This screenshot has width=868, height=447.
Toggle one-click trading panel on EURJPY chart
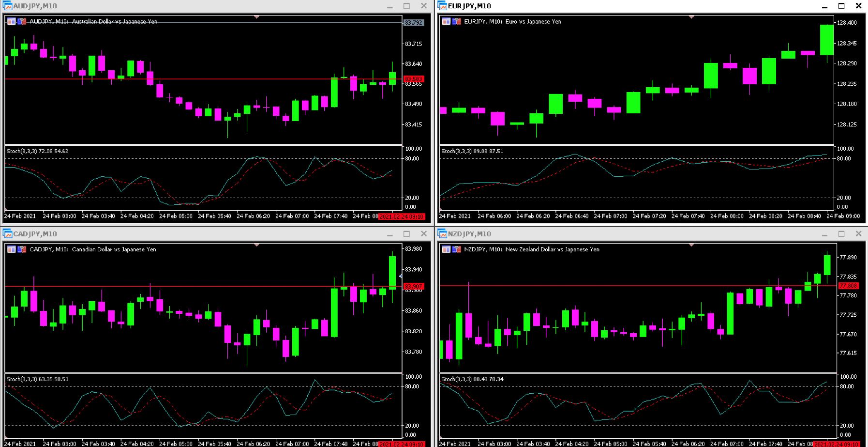[457, 21]
